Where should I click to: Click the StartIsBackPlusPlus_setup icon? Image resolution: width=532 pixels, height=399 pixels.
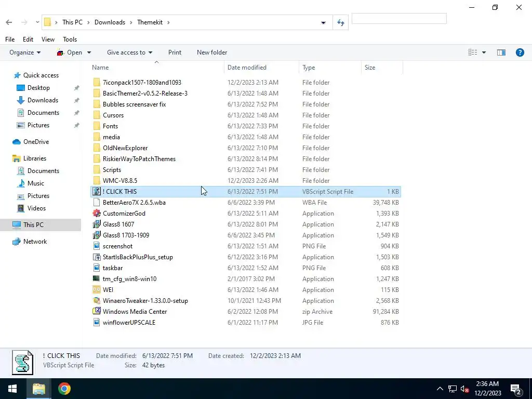point(97,257)
